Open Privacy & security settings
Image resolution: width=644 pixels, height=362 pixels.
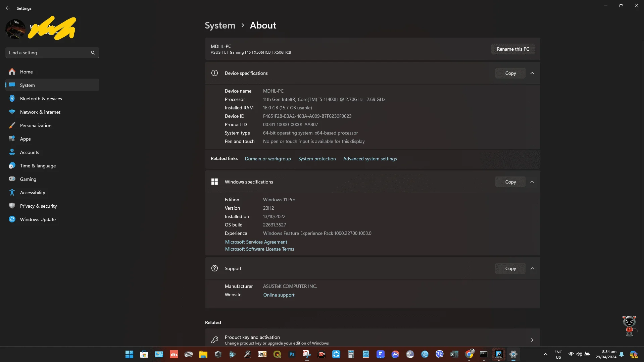click(52, 206)
